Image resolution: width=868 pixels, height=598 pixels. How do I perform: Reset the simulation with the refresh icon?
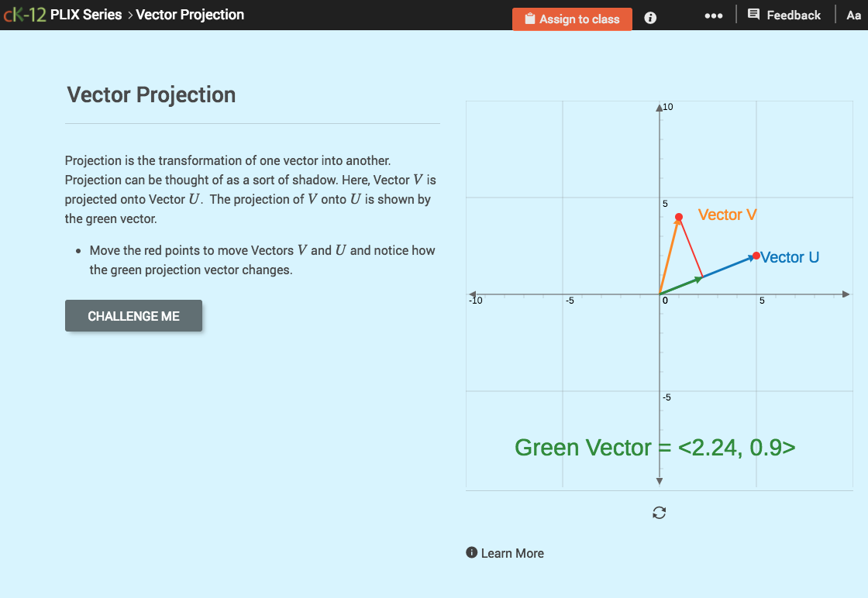659,513
